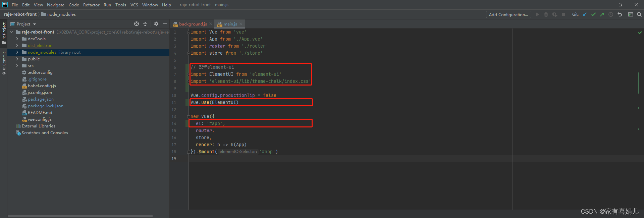Screen dimensions: 644x218
Task: Click the Locate/Select Opened File target icon
Action: [x=137, y=24]
